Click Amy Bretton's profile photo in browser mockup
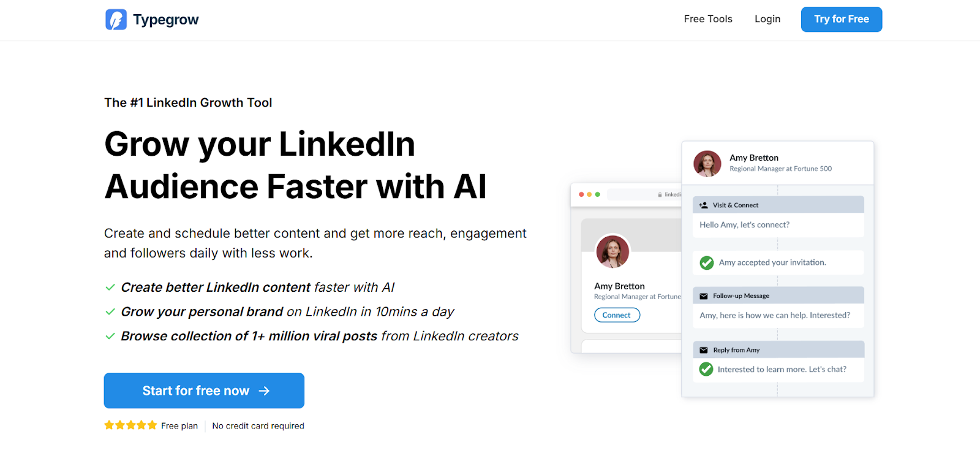The width and height of the screenshot is (980, 461). tap(612, 251)
